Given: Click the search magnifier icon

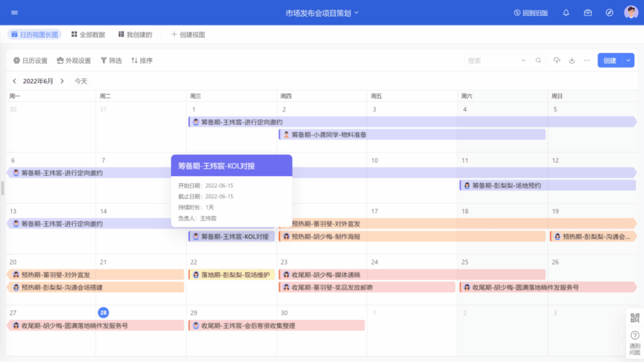Looking at the screenshot, I should [x=538, y=60].
